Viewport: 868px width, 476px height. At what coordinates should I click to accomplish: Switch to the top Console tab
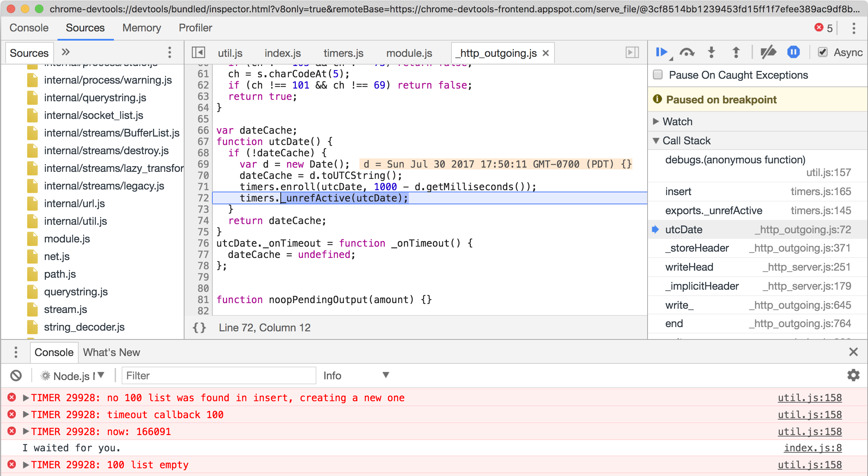[x=29, y=28]
